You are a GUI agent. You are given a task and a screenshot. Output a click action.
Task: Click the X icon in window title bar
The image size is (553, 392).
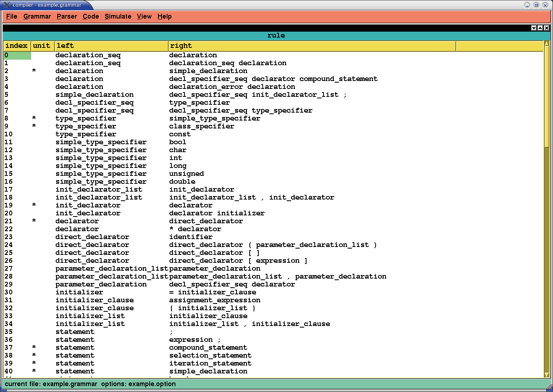pyautogui.click(x=545, y=5)
